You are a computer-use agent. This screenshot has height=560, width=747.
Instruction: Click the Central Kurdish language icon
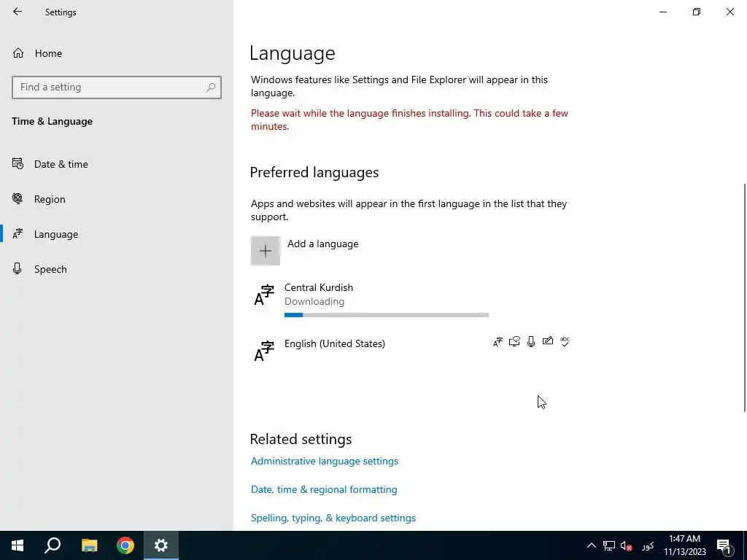[264, 295]
